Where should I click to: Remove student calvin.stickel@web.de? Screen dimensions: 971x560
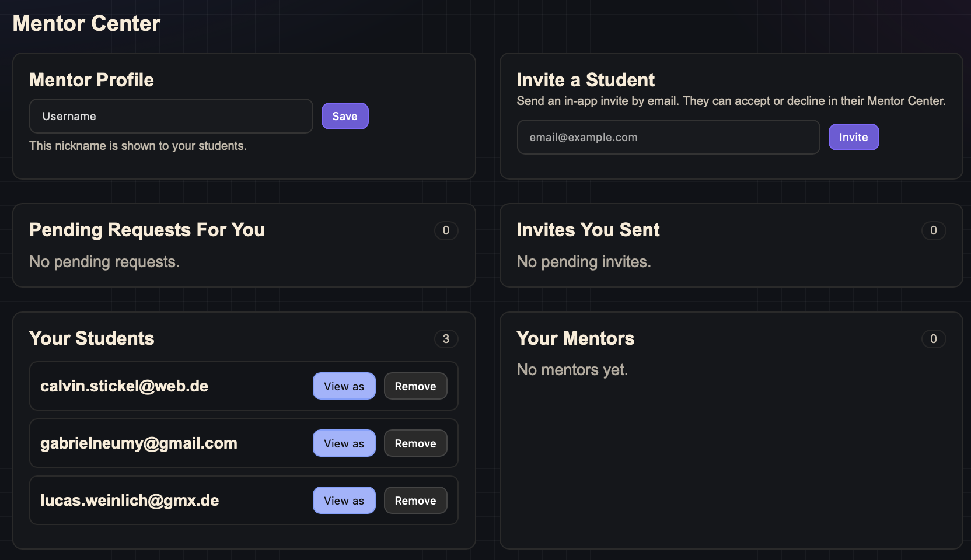pyautogui.click(x=415, y=386)
